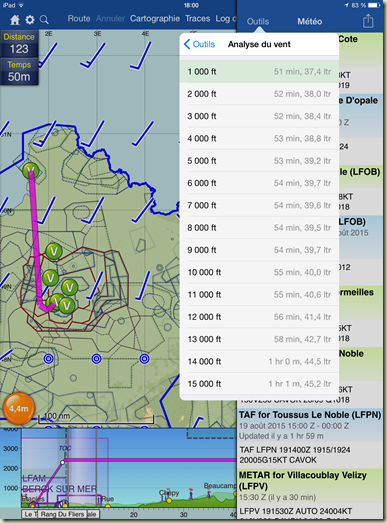Screen dimensions: 387x523
Task: Tap the Annuler button
Action: click(110, 18)
